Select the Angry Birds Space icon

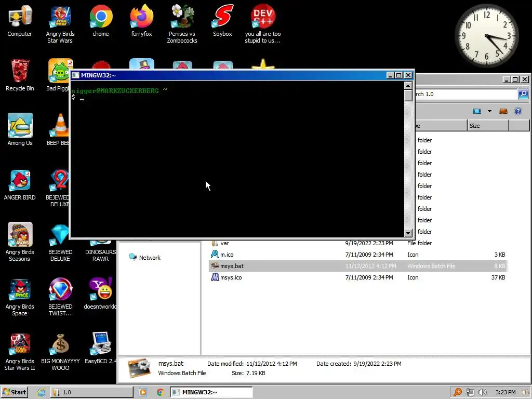click(x=20, y=297)
